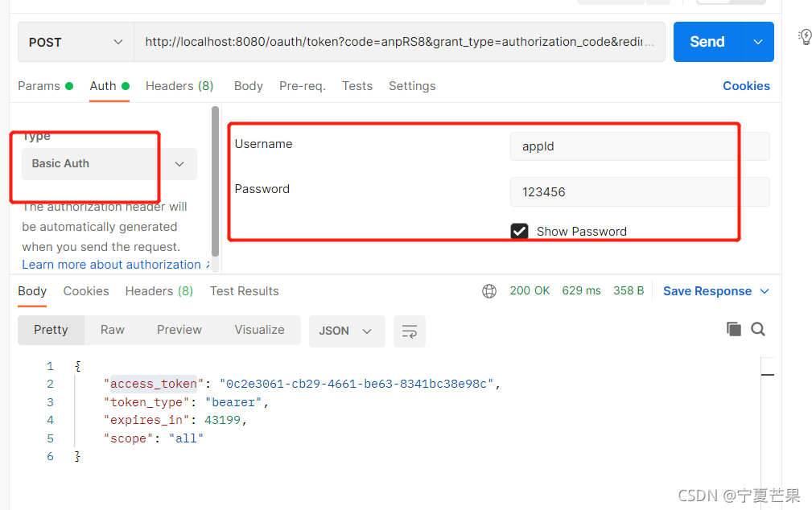Click the access token value string
Image resolution: width=812 pixels, height=510 pixels.
pos(357,384)
